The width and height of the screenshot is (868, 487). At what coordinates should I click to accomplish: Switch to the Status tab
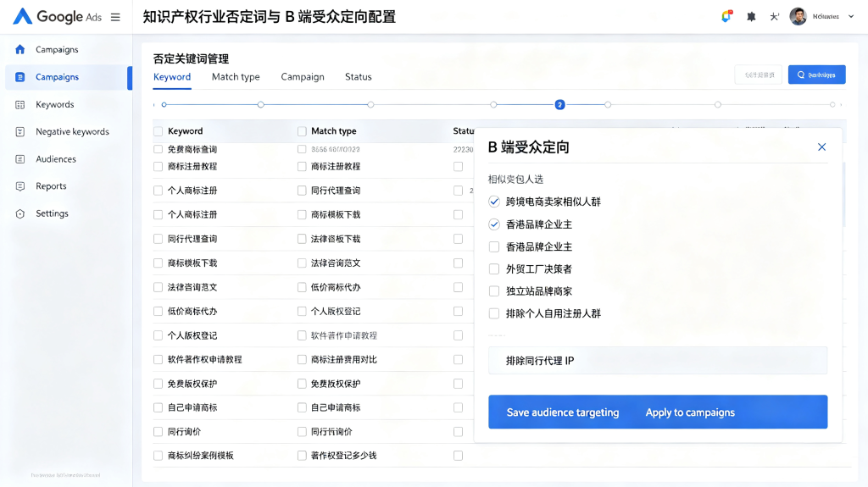tap(359, 77)
